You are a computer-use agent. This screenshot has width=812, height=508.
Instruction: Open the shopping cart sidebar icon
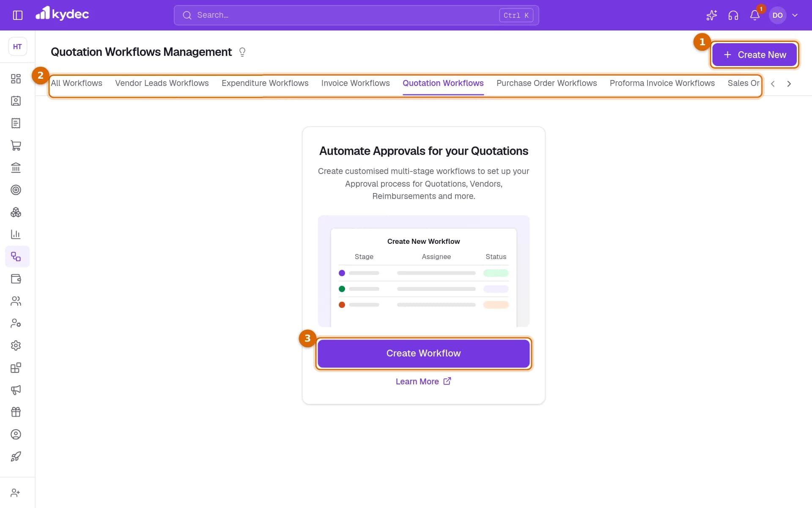16,145
